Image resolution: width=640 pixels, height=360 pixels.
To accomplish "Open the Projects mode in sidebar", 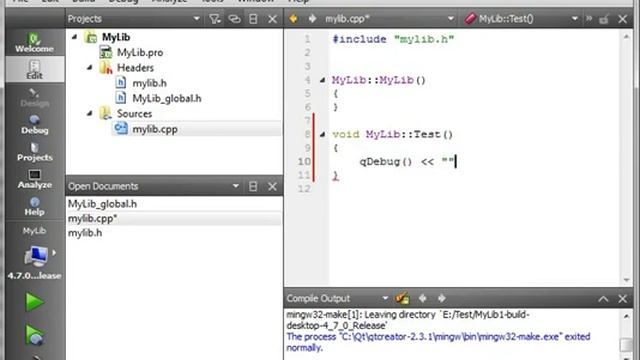I will (34, 152).
